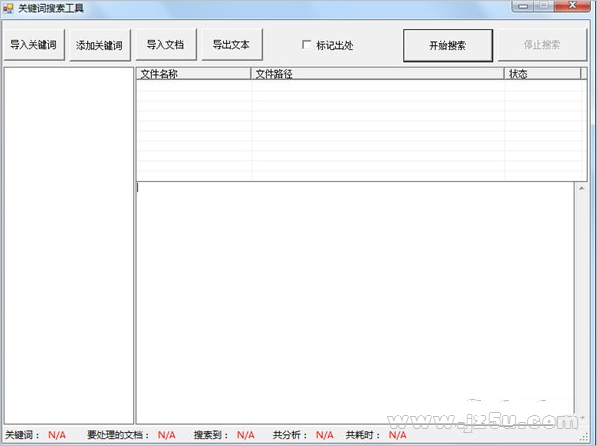Start searching with 开始搜索 button
The width and height of the screenshot is (597, 446).
[448, 45]
